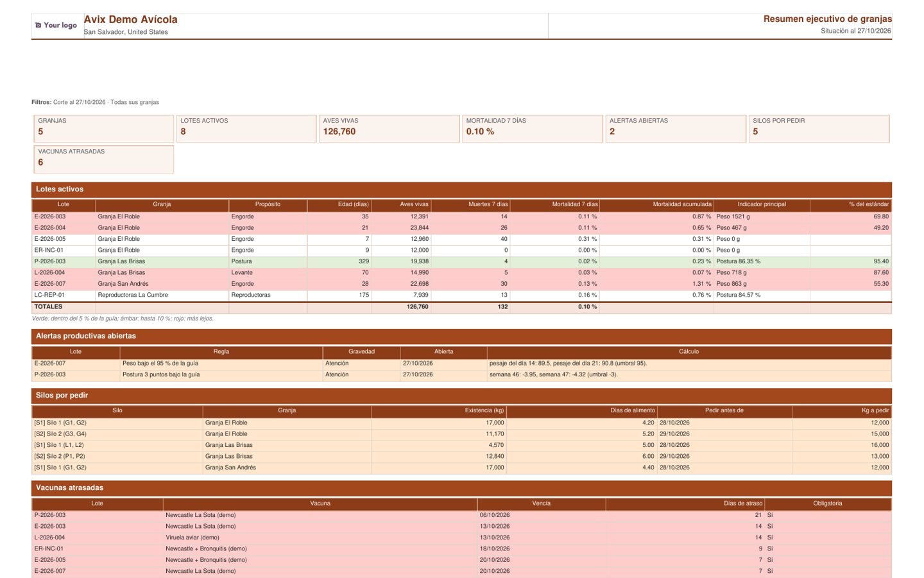
Task: Click the Alertas productivas abiertas section header
Action: 461,336
